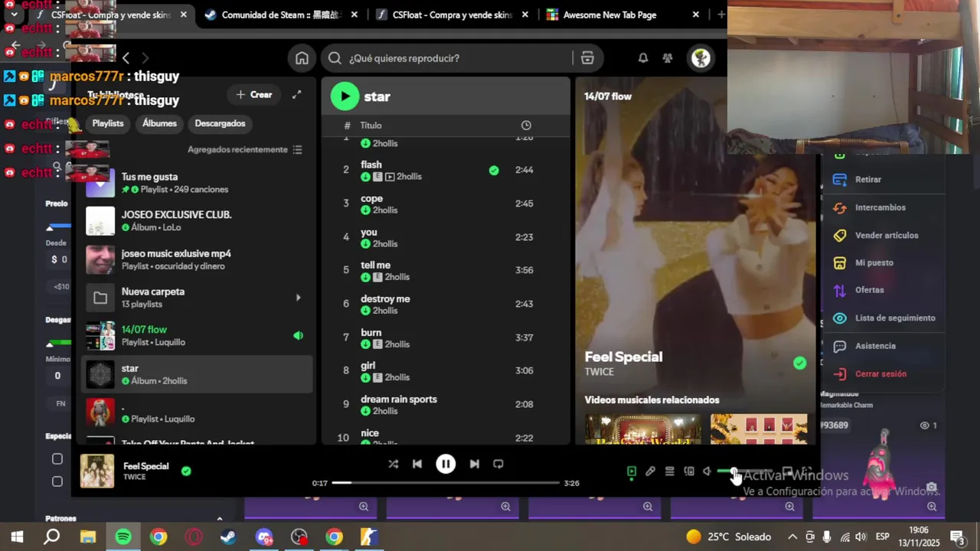
Task: Click the Feel Special album thumbnail
Action: pyautogui.click(x=97, y=471)
